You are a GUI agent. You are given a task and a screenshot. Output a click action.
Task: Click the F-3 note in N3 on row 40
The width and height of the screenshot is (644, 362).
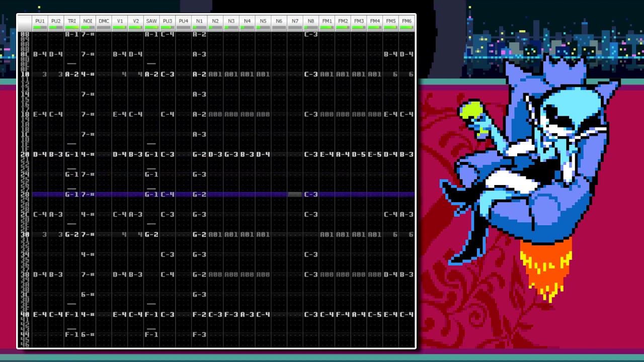(231, 315)
